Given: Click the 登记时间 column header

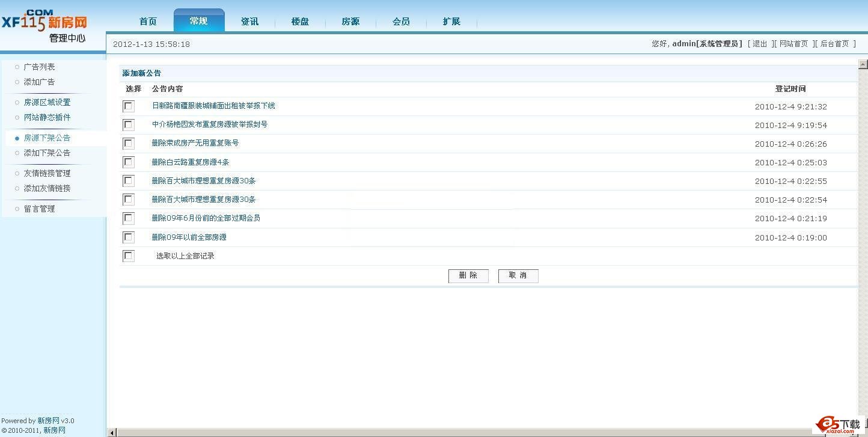Looking at the screenshot, I should point(790,89).
